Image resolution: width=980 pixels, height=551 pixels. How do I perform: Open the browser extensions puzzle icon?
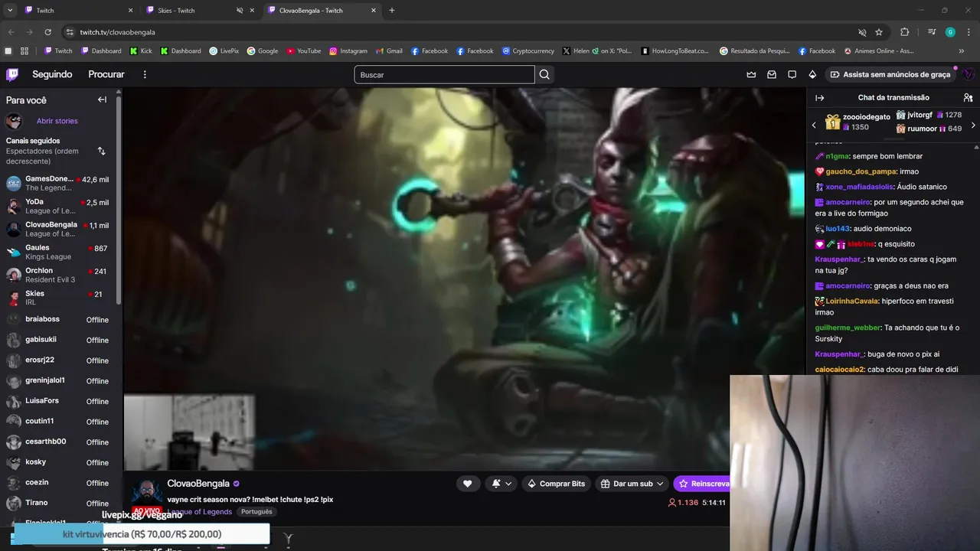click(904, 32)
